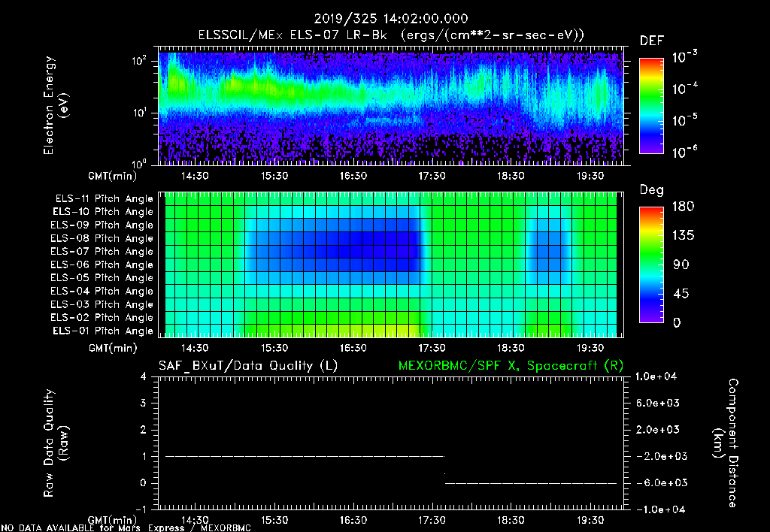The width and height of the screenshot is (770, 532).
Task: Click the 10^-4 value on DEF scale
Action: coord(684,89)
